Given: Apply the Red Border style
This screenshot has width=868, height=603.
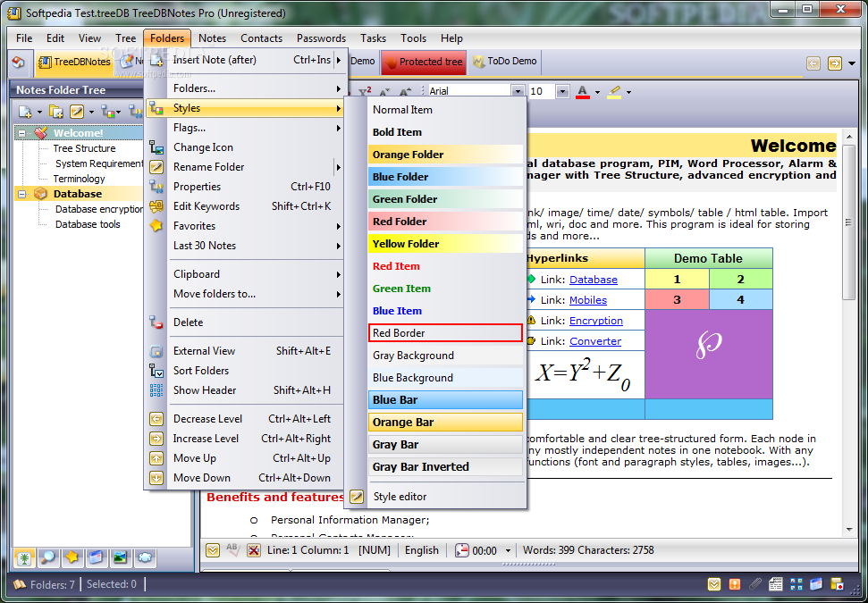Looking at the screenshot, I should click(x=446, y=333).
